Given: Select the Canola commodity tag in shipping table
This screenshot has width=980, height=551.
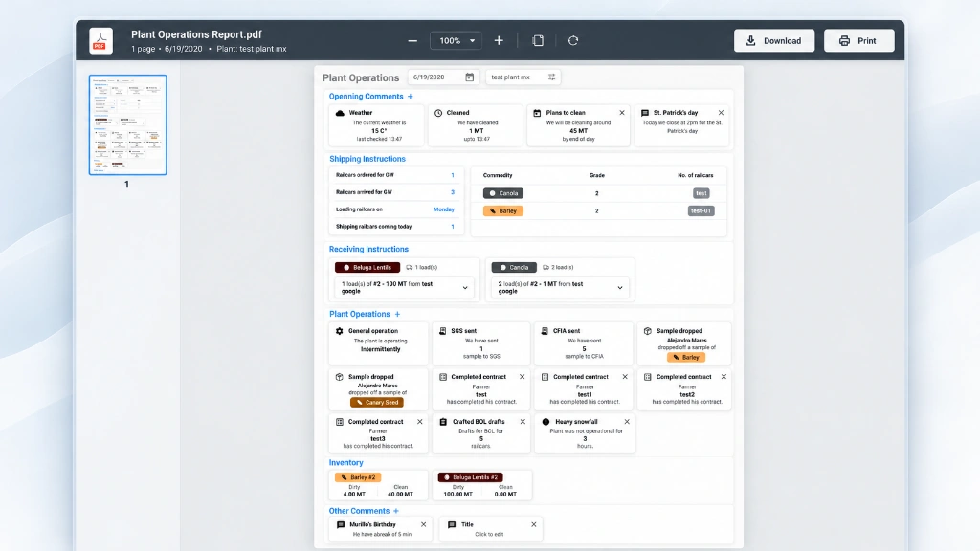Looking at the screenshot, I should coord(503,193).
